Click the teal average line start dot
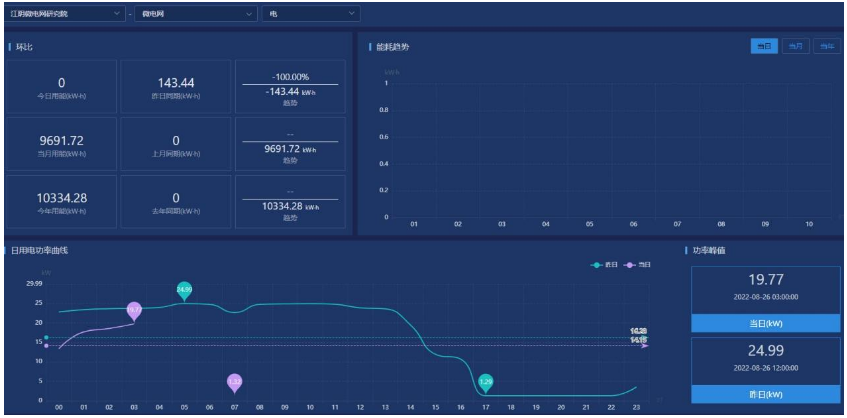Viewport: 847px width, 418px height. pyautogui.click(x=47, y=338)
